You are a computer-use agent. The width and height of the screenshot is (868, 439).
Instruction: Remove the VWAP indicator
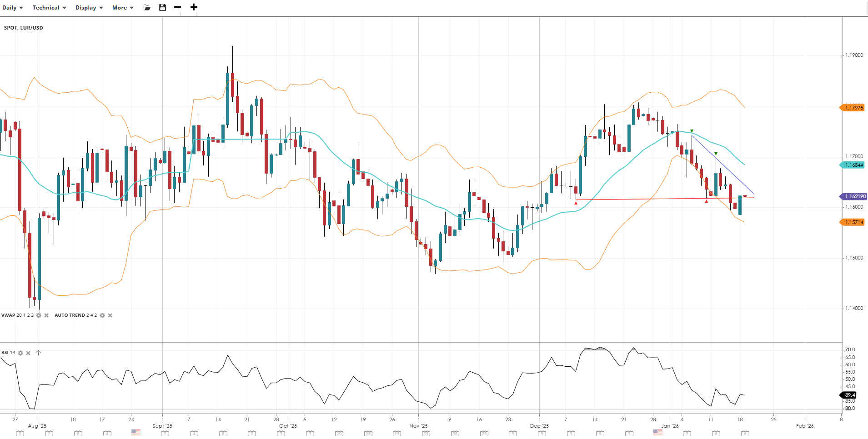pyautogui.click(x=46, y=315)
